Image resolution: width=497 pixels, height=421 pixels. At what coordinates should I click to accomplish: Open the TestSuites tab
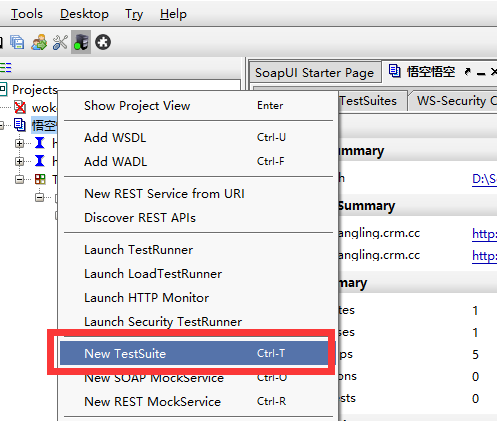(x=372, y=100)
